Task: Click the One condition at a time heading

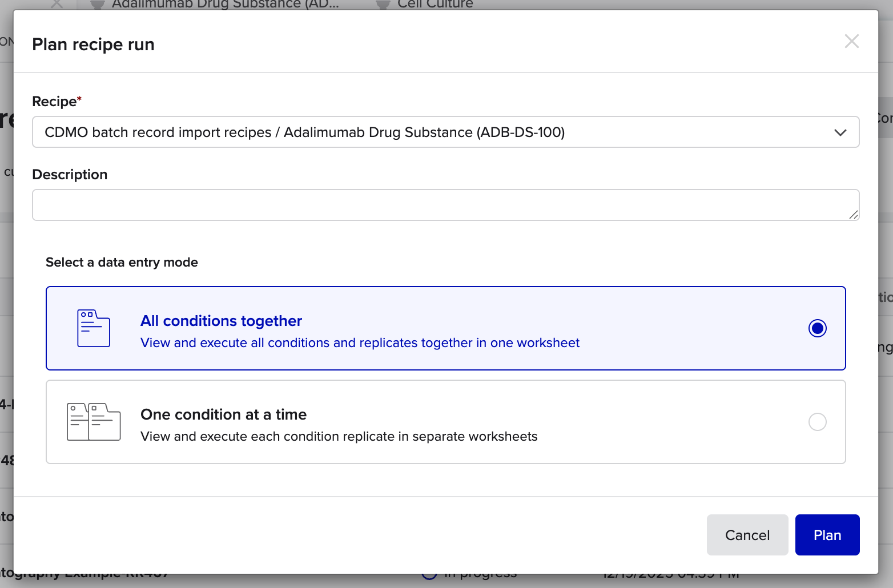Action: [223, 414]
